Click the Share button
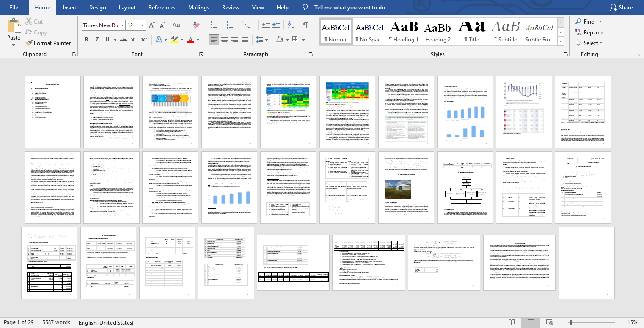The height and width of the screenshot is (328, 644). [x=621, y=8]
